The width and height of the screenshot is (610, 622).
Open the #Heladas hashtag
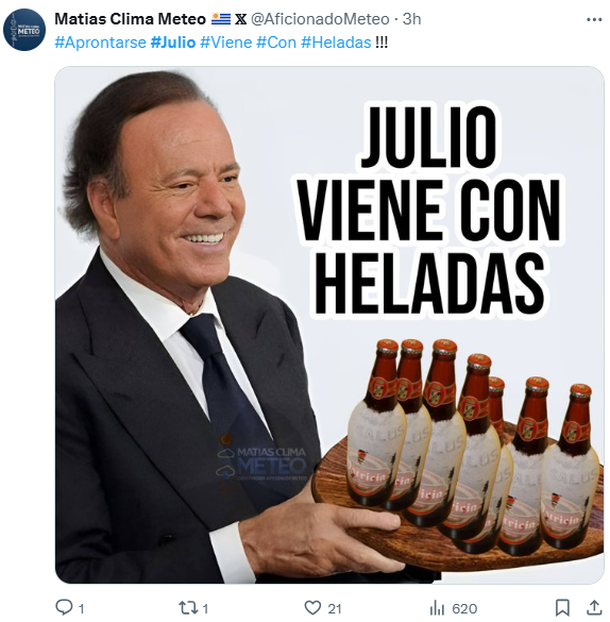[336, 42]
